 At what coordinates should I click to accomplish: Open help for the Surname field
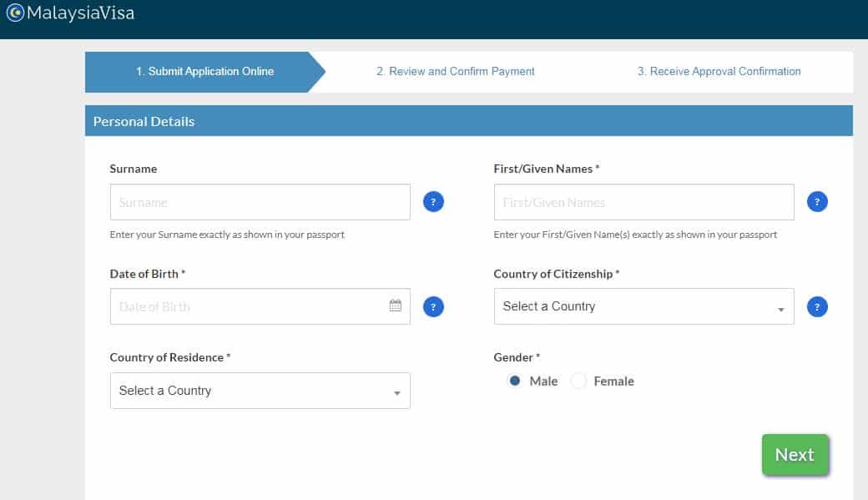[433, 202]
